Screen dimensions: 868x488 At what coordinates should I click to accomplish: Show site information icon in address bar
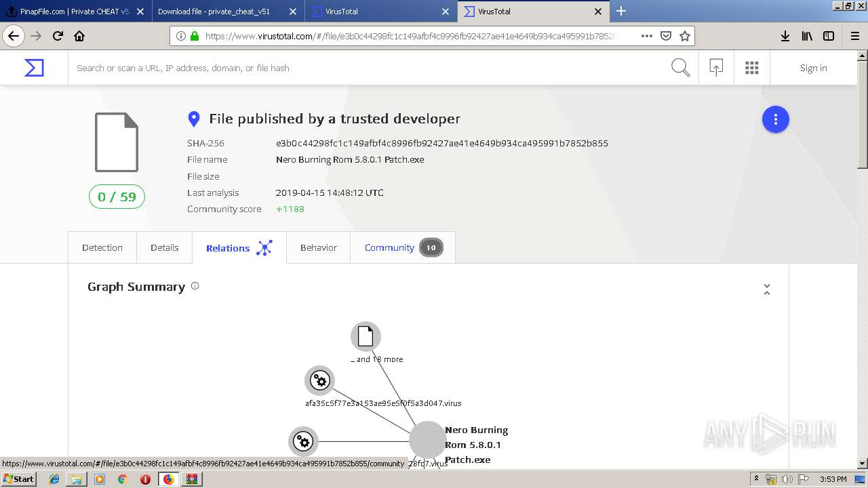[181, 36]
